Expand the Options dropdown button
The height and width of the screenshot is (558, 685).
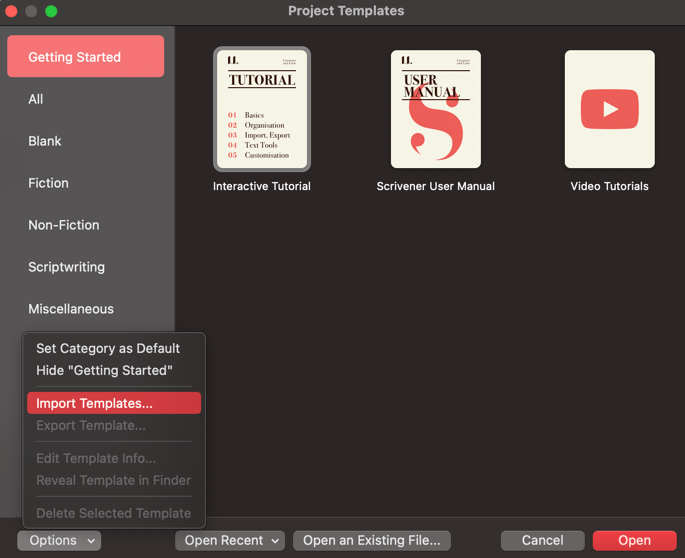[x=60, y=540]
